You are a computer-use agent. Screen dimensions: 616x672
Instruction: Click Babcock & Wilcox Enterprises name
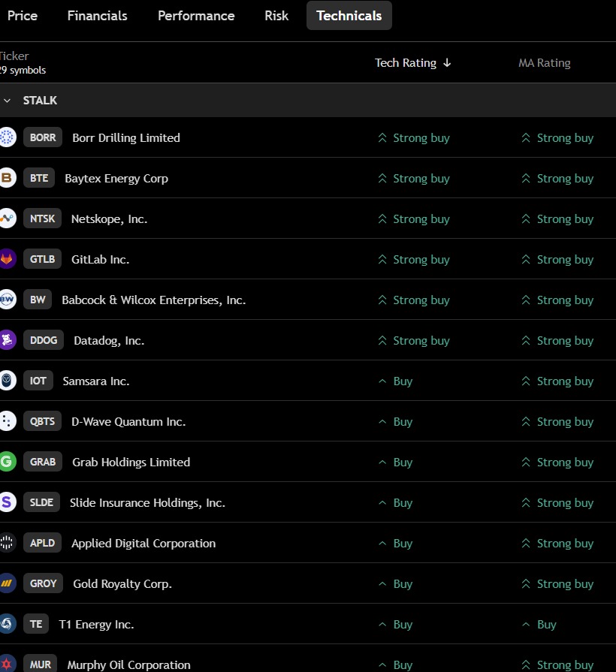(153, 300)
